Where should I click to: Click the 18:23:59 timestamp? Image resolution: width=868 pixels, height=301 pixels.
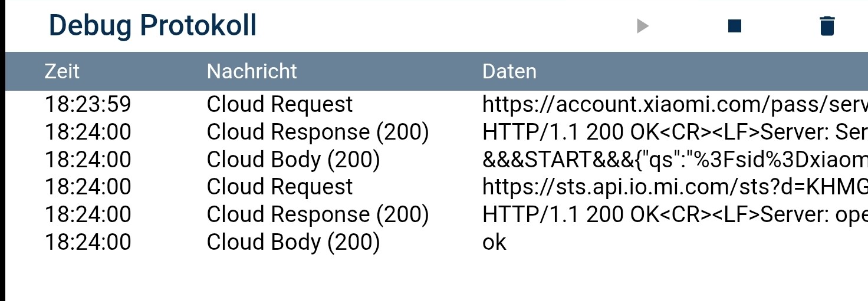88,104
